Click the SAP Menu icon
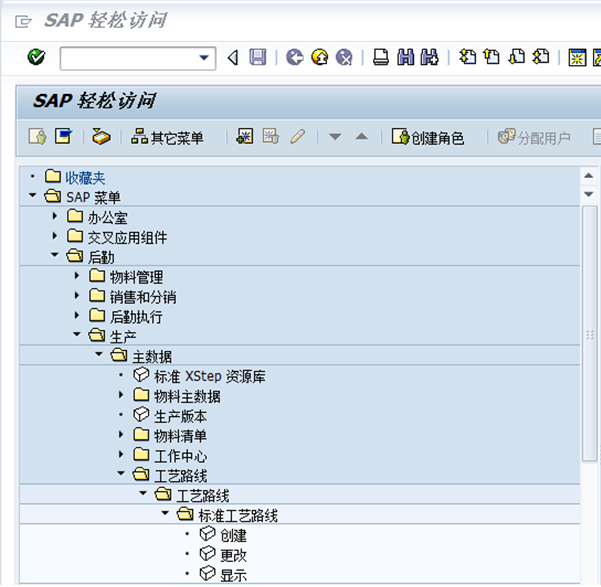Image resolution: width=601 pixels, height=587 pixels. coord(63,136)
